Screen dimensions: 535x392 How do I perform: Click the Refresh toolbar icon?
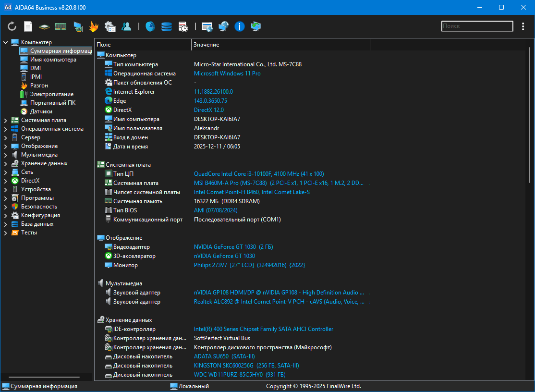click(12, 26)
